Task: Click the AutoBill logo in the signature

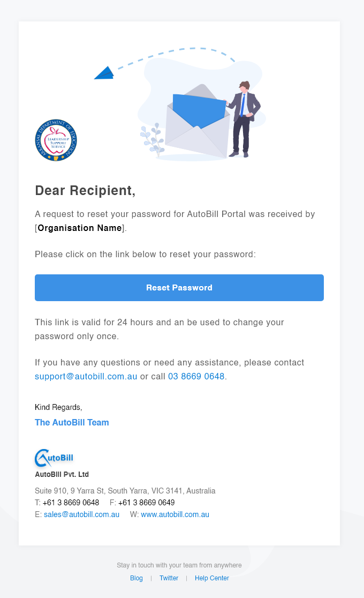Action: tap(54, 458)
